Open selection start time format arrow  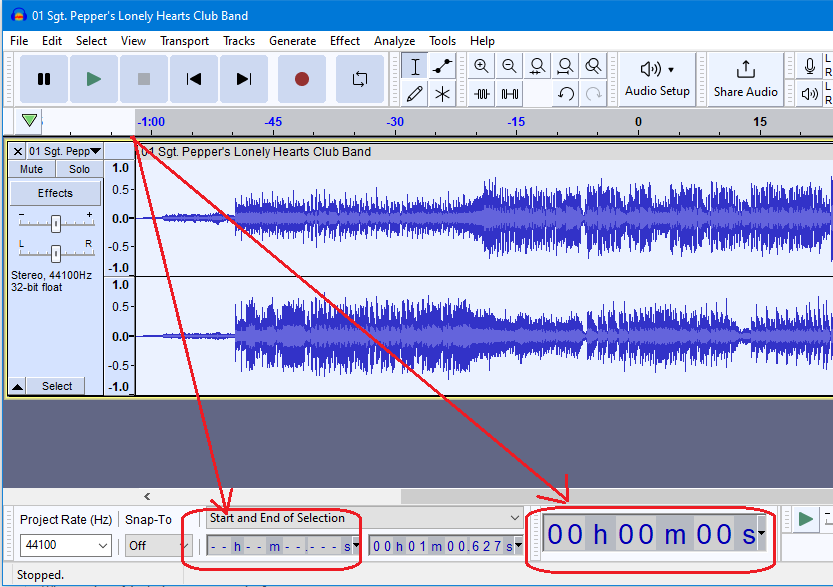pyautogui.click(x=356, y=546)
